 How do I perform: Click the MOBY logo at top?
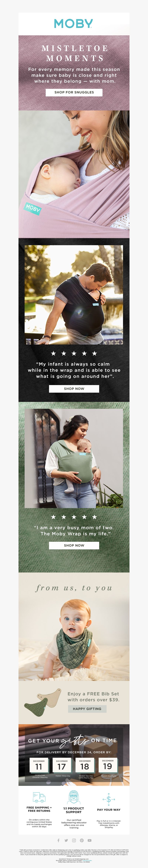(73, 23)
